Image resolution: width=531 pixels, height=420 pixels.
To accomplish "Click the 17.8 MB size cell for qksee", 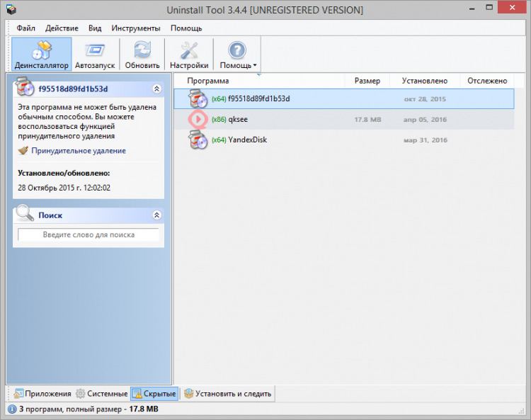I will coord(367,120).
